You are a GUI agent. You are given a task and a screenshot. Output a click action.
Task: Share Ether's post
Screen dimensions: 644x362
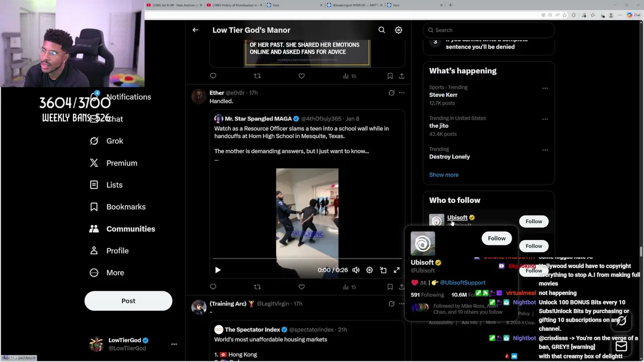tap(401, 287)
